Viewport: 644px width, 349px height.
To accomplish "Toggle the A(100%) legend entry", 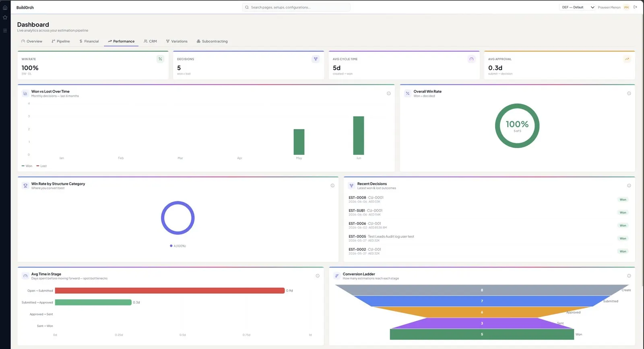I will click(178, 246).
